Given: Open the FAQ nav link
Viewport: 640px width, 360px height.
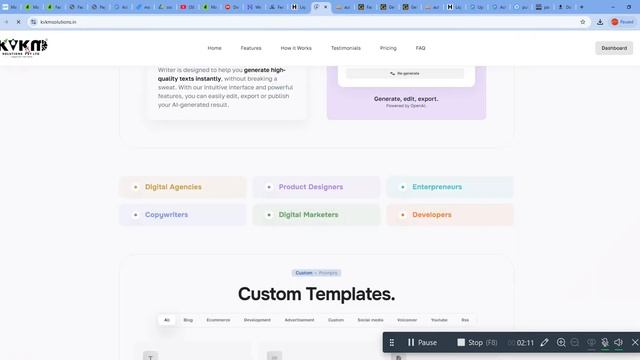Looking at the screenshot, I should tap(420, 48).
